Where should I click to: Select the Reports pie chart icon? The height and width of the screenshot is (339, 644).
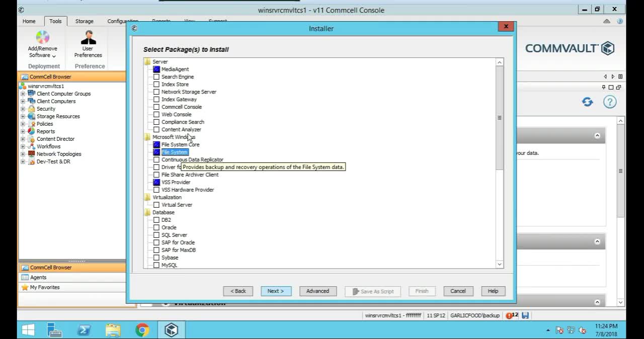coord(31,131)
